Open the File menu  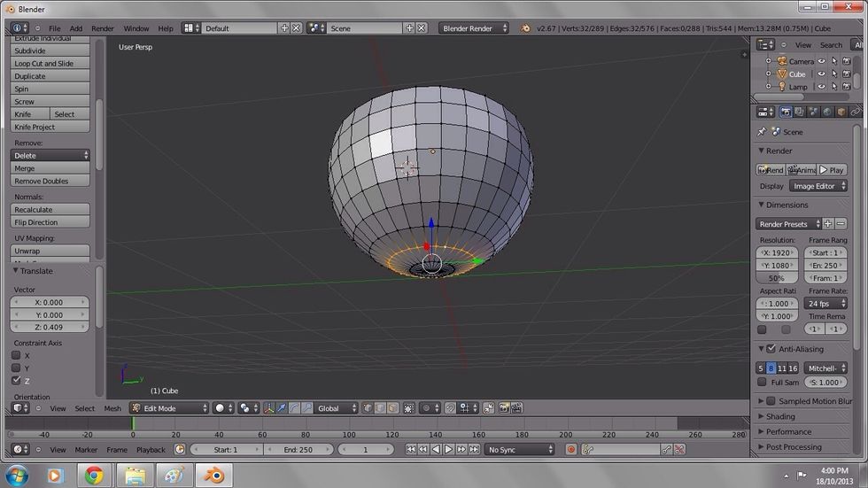pyautogui.click(x=54, y=28)
